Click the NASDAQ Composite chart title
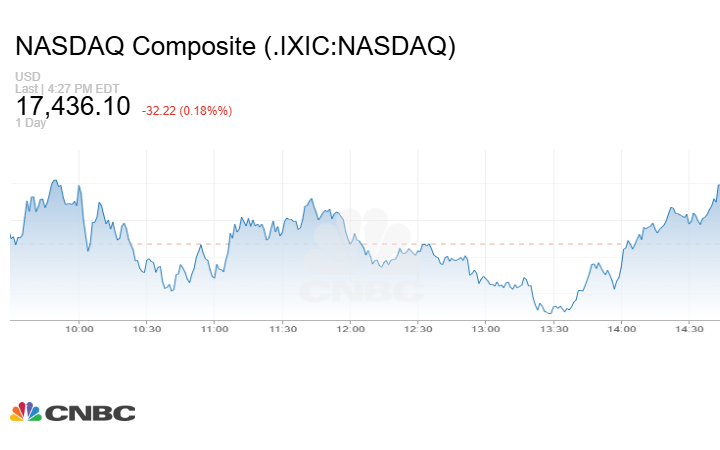 pos(235,47)
